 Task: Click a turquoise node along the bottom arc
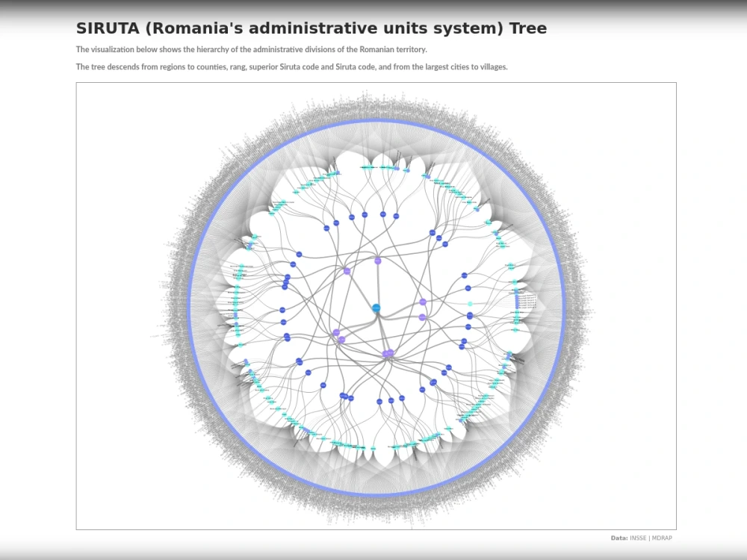coord(373,448)
